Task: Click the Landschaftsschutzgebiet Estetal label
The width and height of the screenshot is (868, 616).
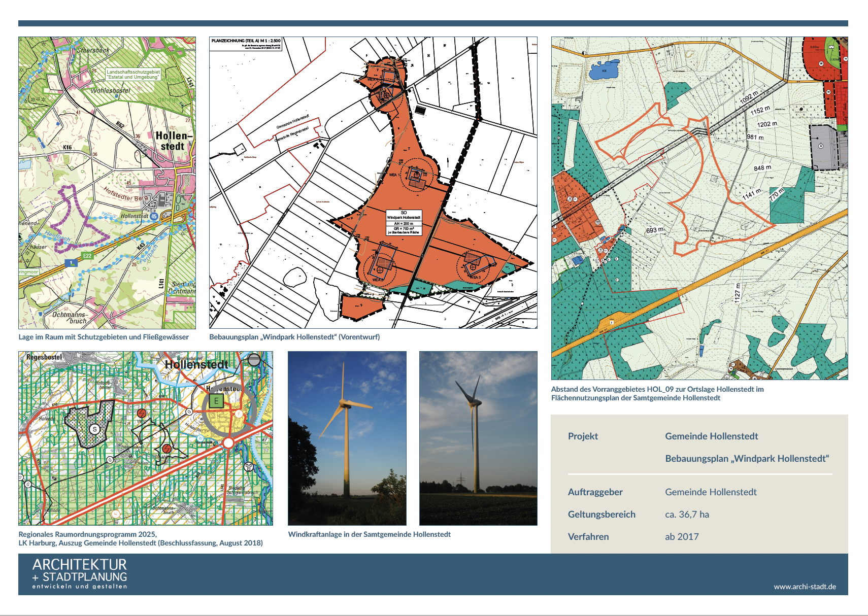Action: pos(133,75)
